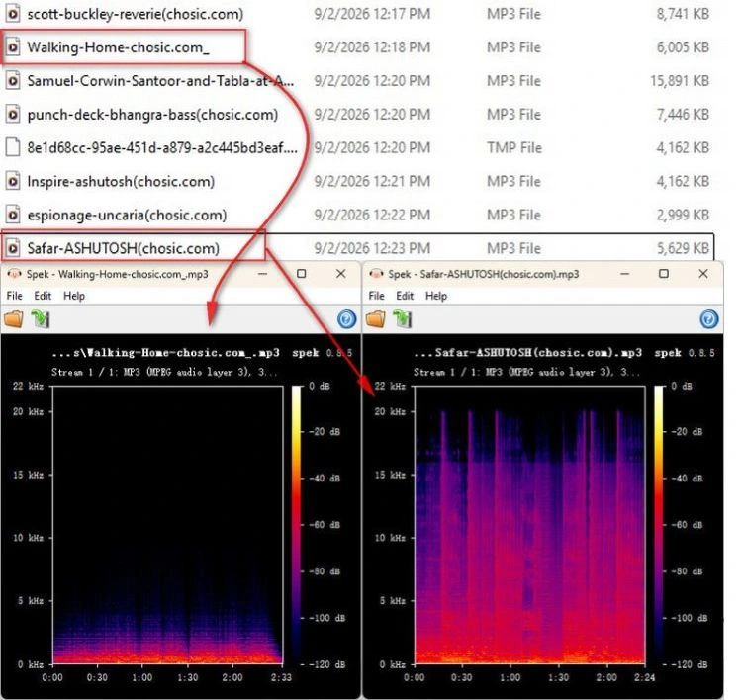Image resolution: width=742 pixels, height=700 pixels.
Task: Open file icon in Safar-ASHUTOSH Spek window
Action: click(x=376, y=318)
